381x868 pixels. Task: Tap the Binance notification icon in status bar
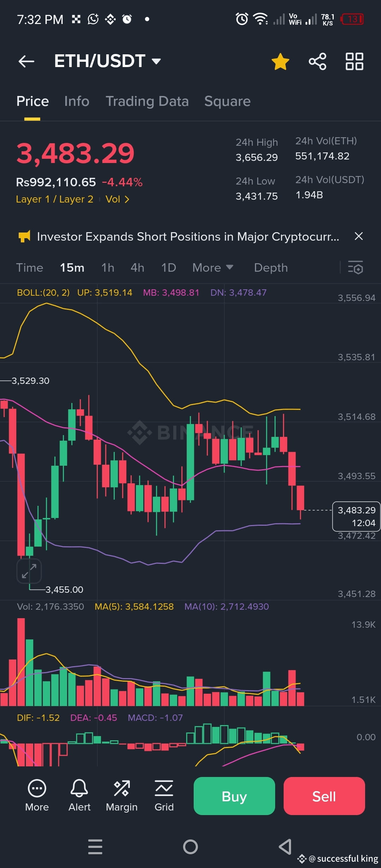110,19
